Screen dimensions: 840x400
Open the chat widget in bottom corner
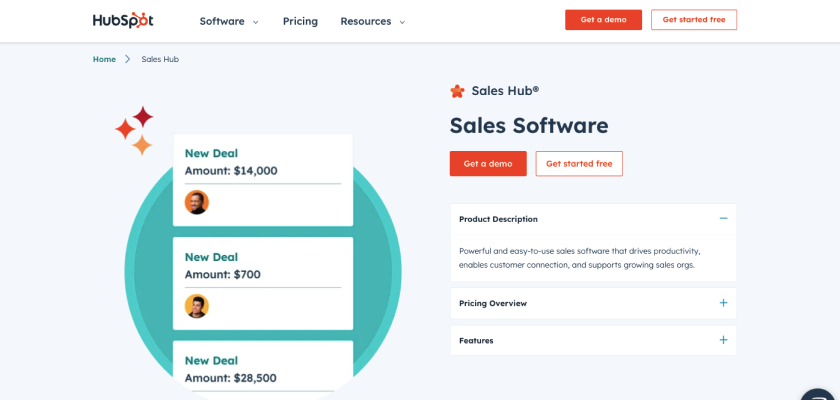click(x=820, y=394)
